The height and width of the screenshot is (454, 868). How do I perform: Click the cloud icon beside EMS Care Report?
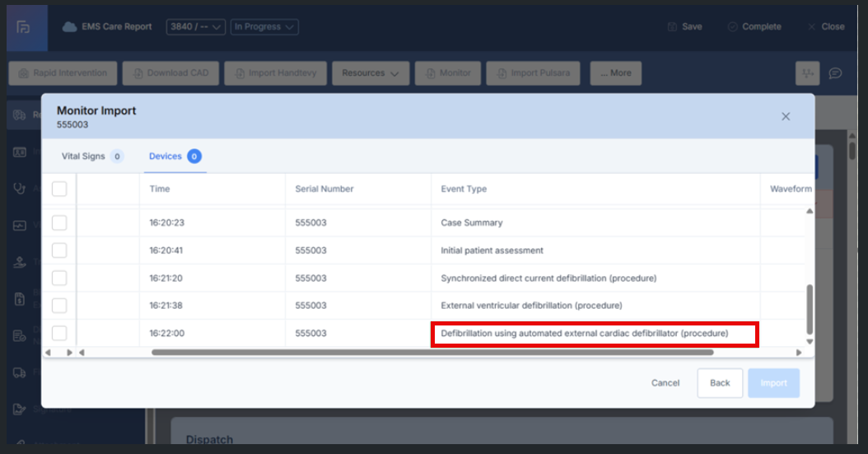[x=70, y=26]
